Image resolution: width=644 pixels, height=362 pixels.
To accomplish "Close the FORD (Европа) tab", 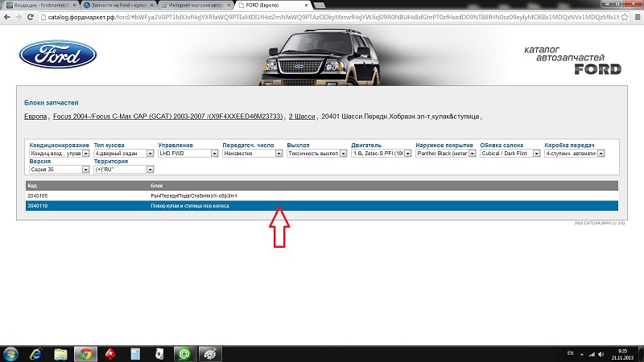I will (306, 6).
